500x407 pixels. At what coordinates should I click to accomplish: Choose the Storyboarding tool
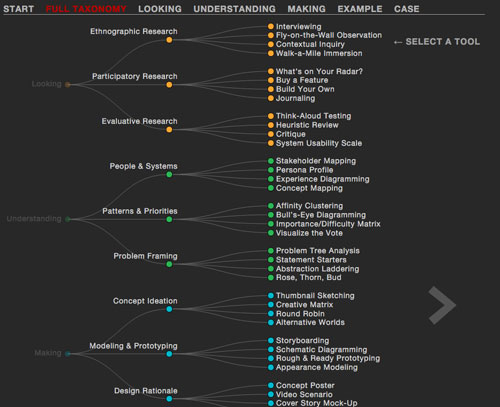pos(302,341)
